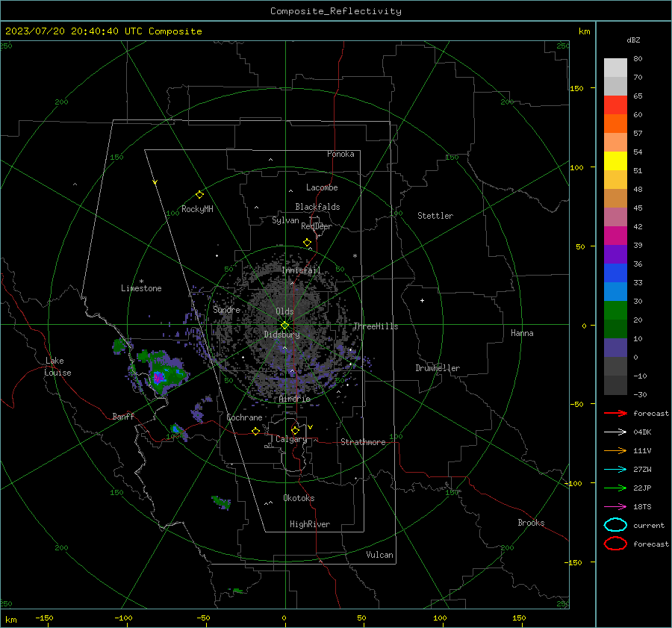
Task: Click the Stettler city label
Action: 435,216
